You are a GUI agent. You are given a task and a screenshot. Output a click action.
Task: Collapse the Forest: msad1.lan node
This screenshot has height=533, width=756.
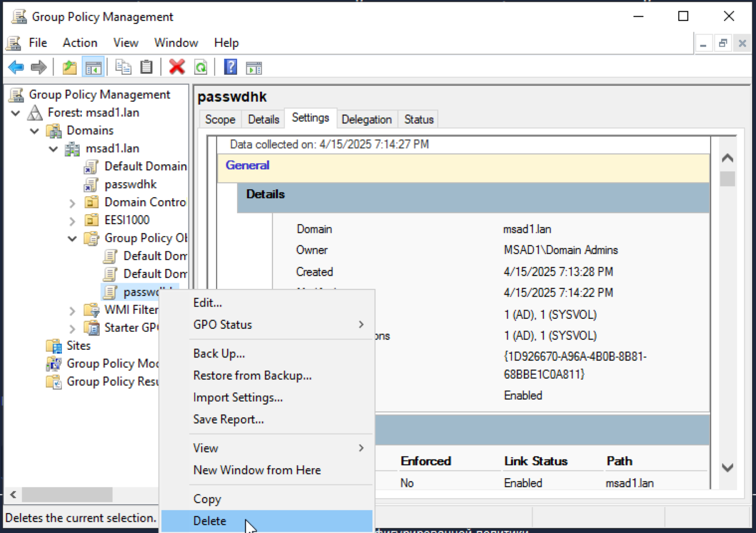tap(16, 113)
